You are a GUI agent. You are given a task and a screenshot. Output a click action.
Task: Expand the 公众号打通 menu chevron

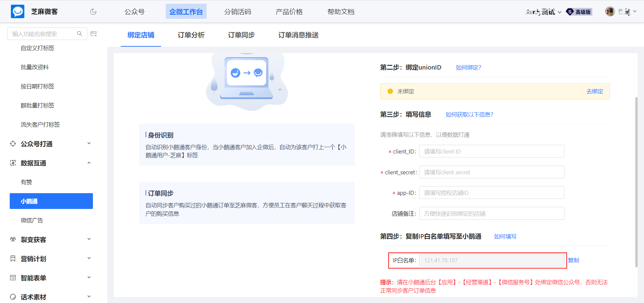coord(89,143)
